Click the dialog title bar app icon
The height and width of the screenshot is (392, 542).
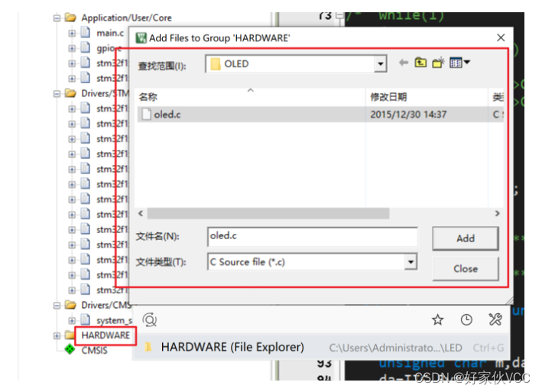141,37
